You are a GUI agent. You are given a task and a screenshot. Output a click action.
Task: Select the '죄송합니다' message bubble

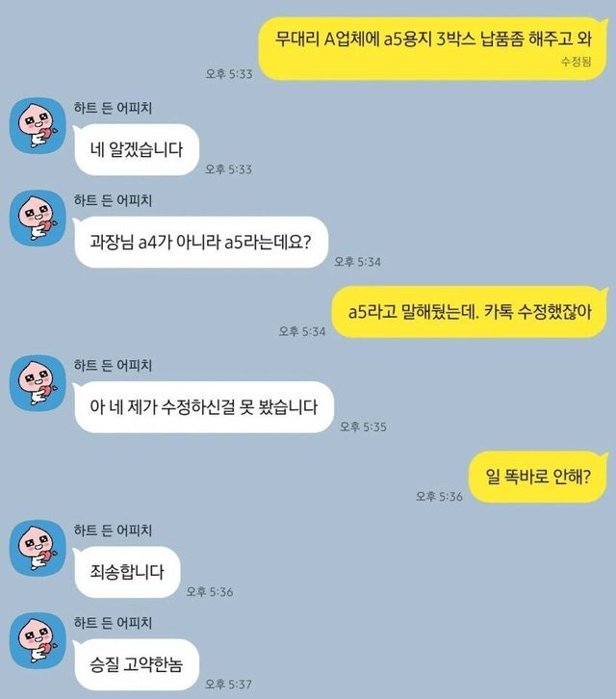click(x=127, y=572)
